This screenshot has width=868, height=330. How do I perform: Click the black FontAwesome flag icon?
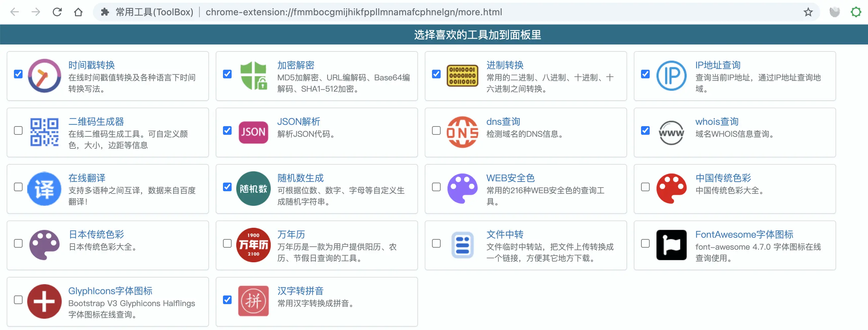point(671,245)
